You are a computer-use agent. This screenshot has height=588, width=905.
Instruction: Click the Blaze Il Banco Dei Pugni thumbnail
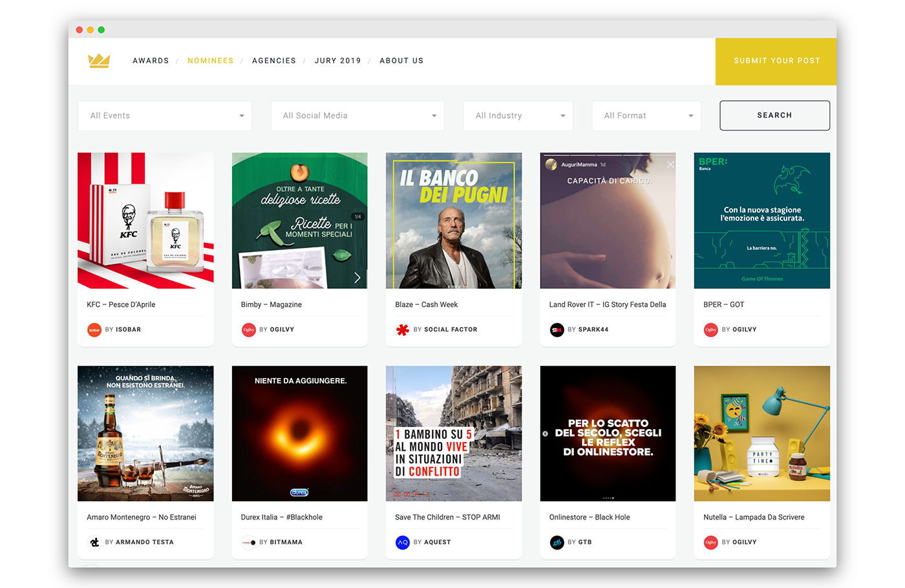click(454, 220)
